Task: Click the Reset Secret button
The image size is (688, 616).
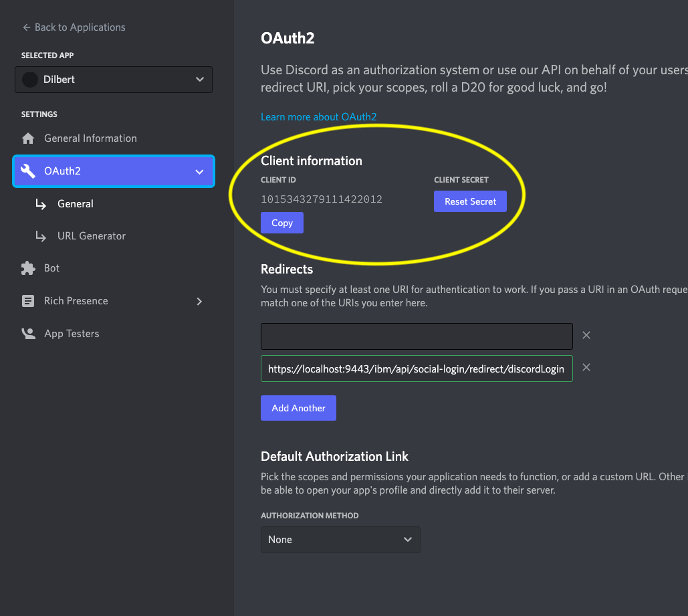Action: click(x=470, y=201)
